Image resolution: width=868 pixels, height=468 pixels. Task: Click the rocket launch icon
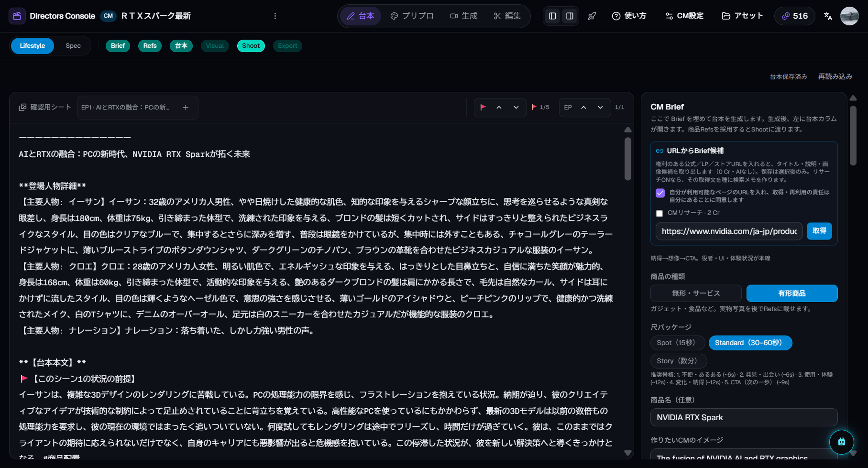pos(592,16)
